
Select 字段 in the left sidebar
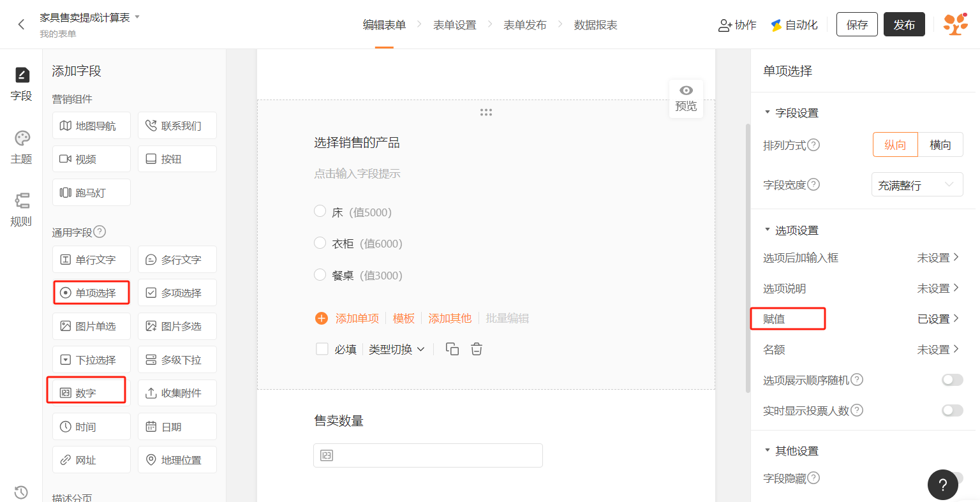point(21,84)
